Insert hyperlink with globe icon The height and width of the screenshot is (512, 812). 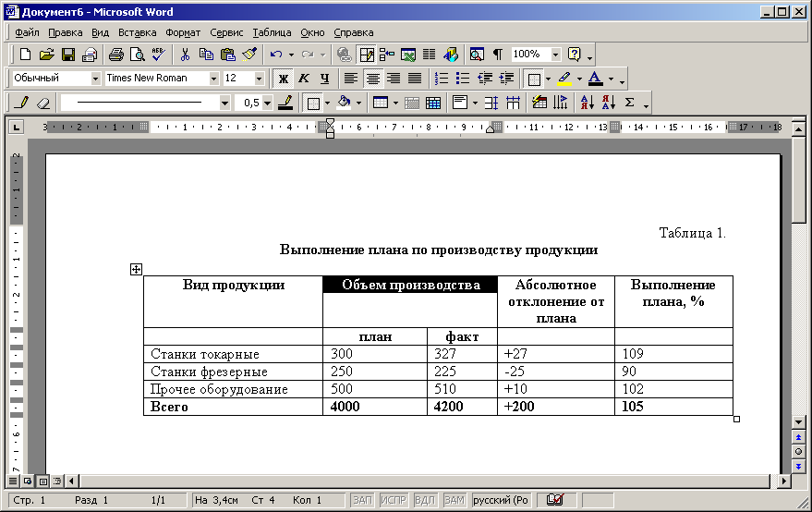(x=344, y=55)
